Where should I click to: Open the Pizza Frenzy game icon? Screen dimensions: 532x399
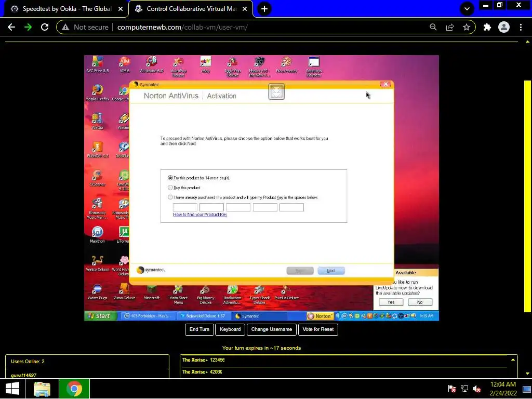(287, 64)
